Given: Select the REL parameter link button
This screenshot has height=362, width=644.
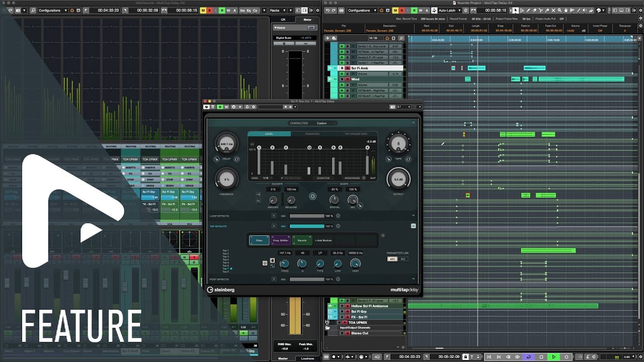Looking at the screenshot, I should coord(403,259).
